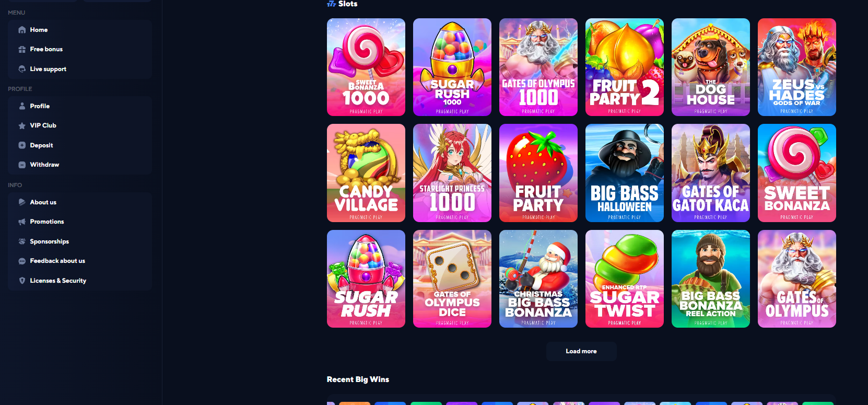Click the VIP Club star icon
This screenshot has height=405, width=868.
click(x=22, y=125)
